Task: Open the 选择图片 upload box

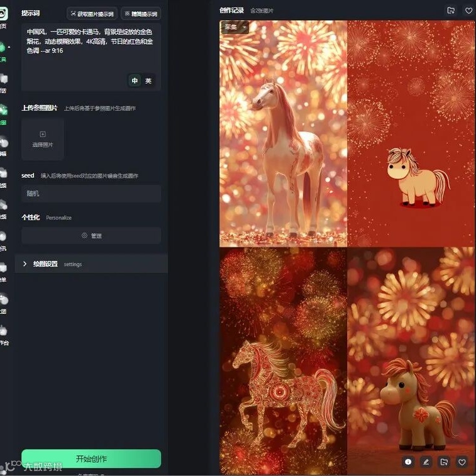Action: click(x=43, y=139)
